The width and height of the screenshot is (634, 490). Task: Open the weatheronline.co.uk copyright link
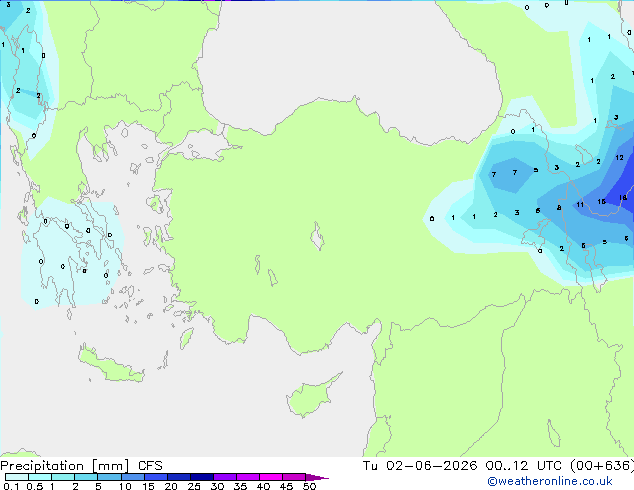(x=550, y=481)
